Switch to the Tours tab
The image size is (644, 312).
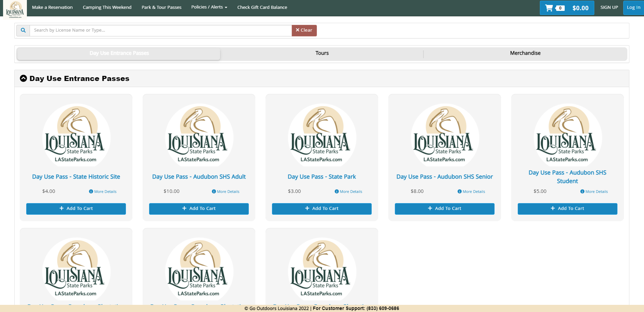322,53
